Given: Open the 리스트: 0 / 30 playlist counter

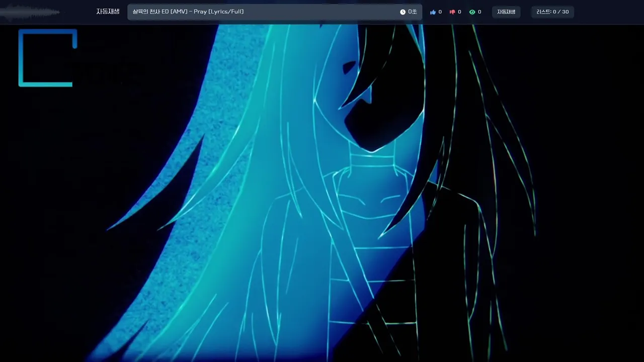Looking at the screenshot, I should (x=552, y=12).
